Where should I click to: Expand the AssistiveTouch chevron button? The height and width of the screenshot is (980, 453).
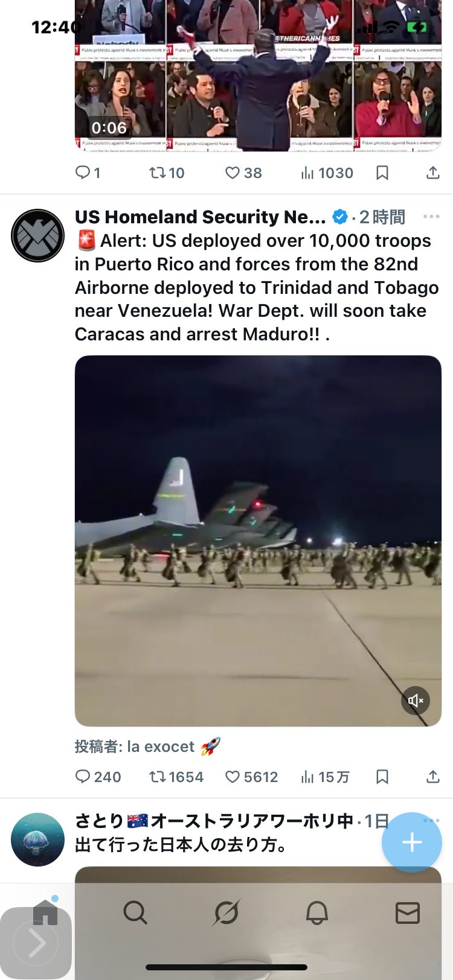pyautogui.click(x=36, y=943)
